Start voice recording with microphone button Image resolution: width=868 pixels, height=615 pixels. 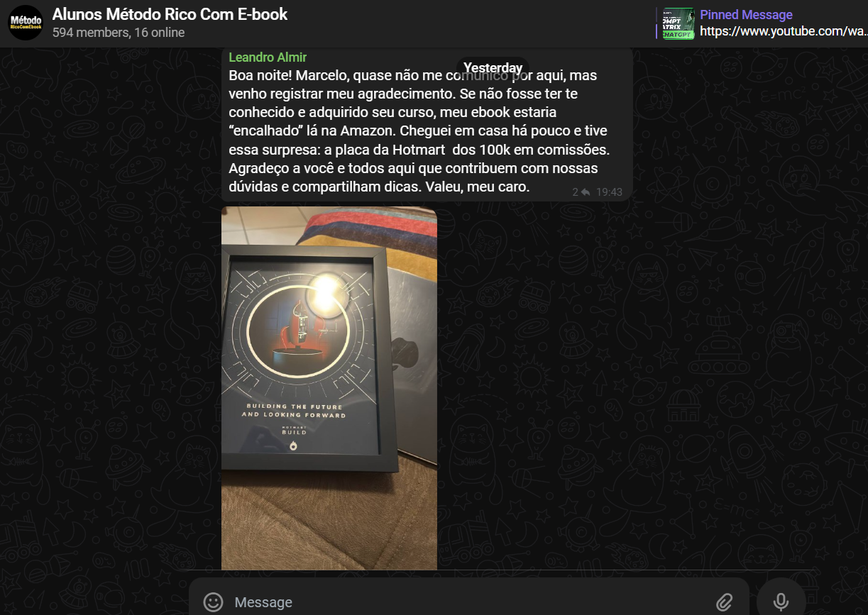click(781, 602)
